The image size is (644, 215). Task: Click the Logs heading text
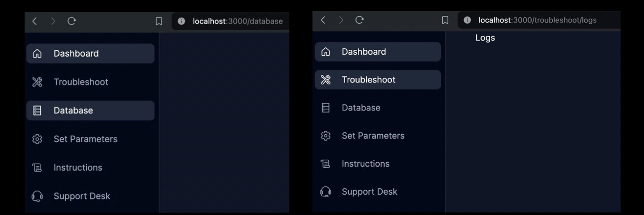click(x=485, y=38)
